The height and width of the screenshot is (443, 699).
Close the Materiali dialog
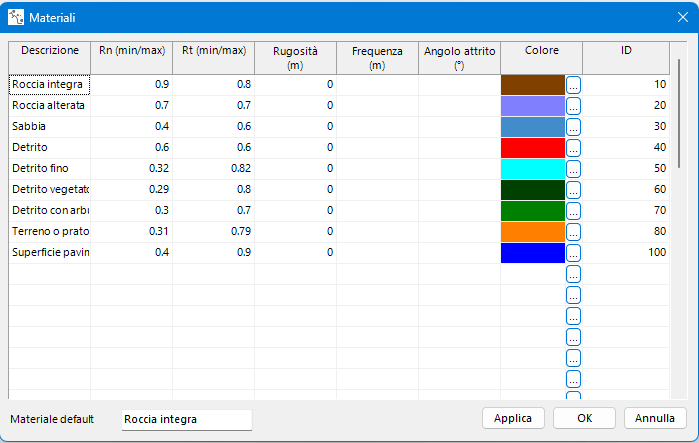(683, 17)
